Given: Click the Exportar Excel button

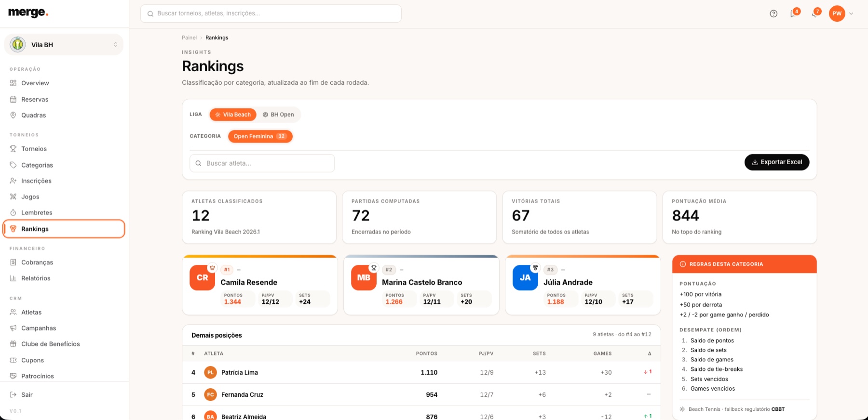Looking at the screenshot, I should (x=777, y=162).
